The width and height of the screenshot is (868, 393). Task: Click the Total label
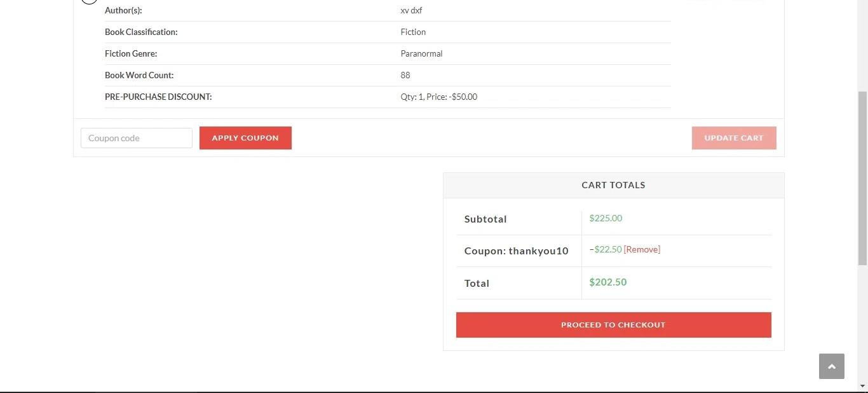click(477, 283)
